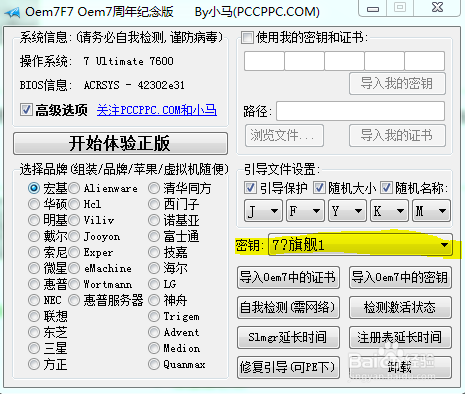The width and height of the screenshot is (465, 394).
Task: Click 修复引导(可PE下) button
Action: (x=288, y=367)
